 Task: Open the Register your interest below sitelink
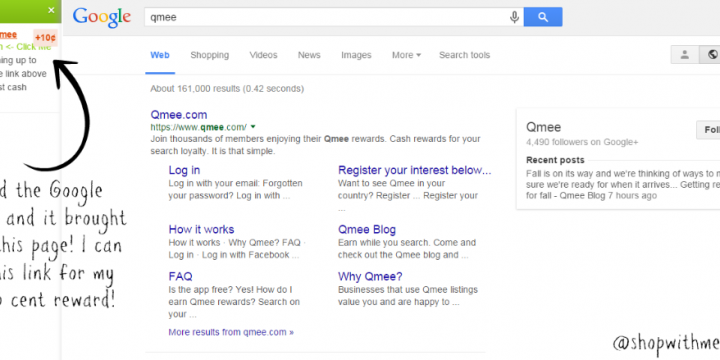point(415,170)
